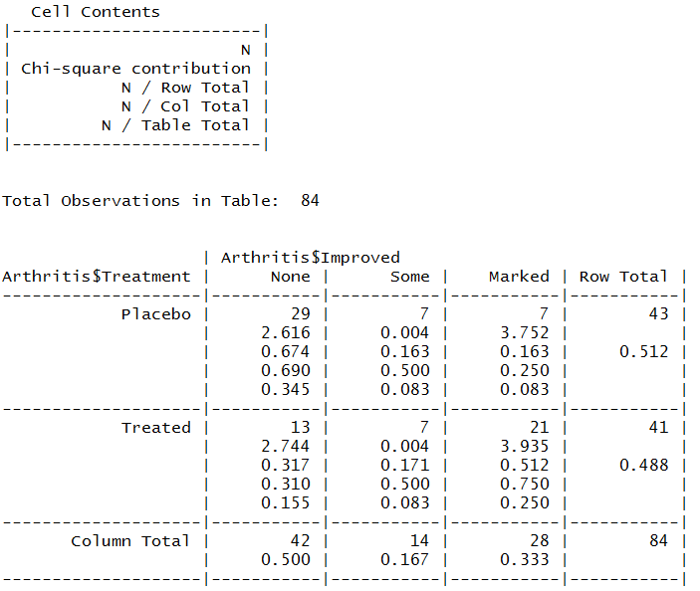Click the Marked column header

tap(519, 277)
